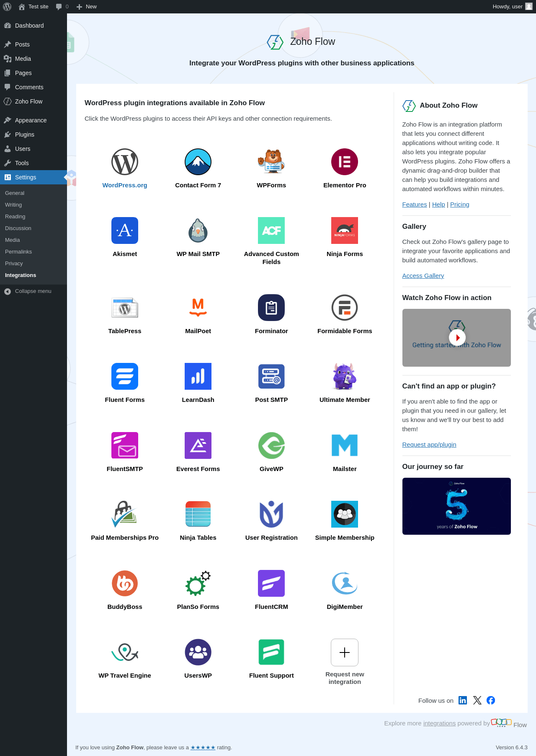Open the Howdy, user account menu
Screen dimensions: 536x756
(x=513, y=7)
